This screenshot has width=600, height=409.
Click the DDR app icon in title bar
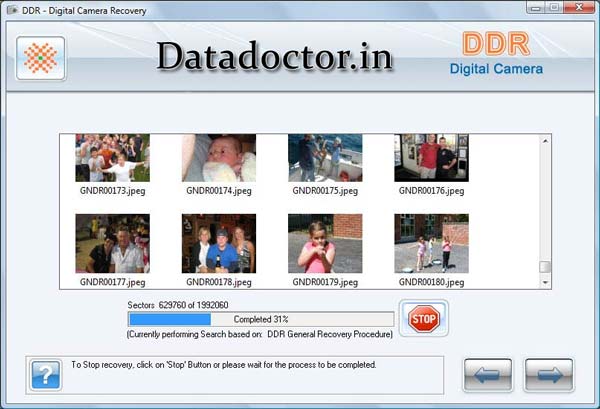[x=12, y=10]
